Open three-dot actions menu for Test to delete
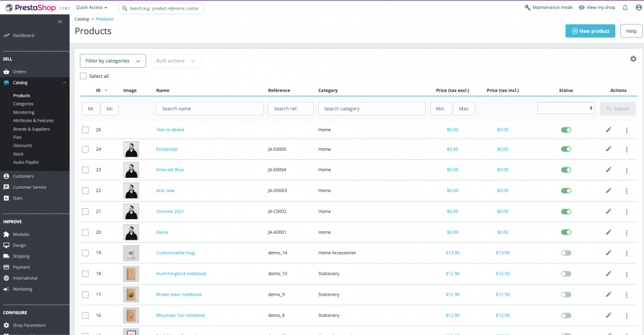 pos(627,130)
